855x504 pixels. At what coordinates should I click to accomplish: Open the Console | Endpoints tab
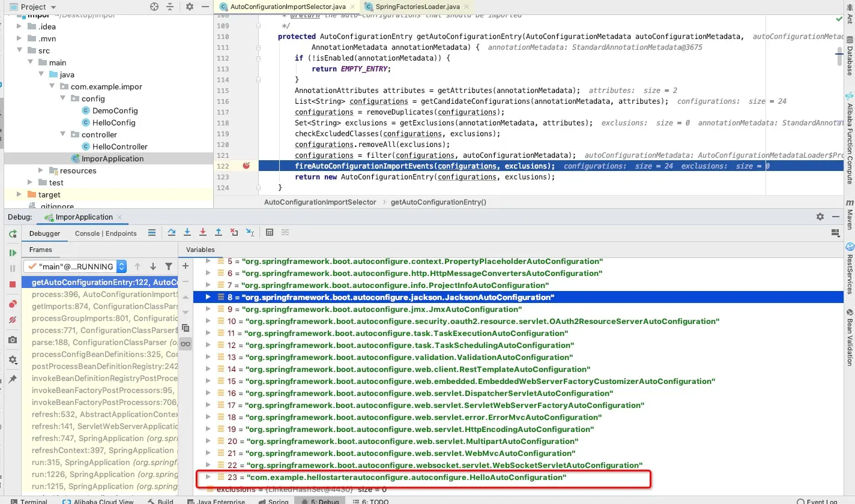[x=106, y=233]
